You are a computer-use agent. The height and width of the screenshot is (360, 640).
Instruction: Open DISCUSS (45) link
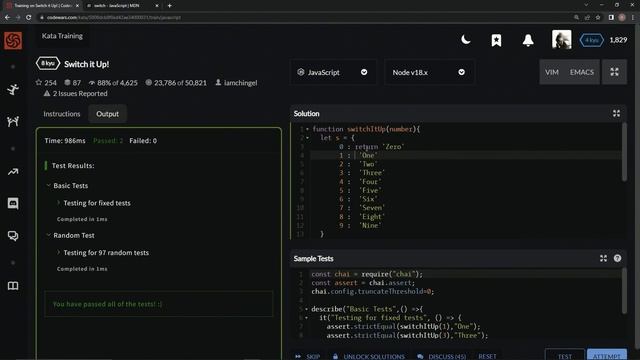[442, 356]
